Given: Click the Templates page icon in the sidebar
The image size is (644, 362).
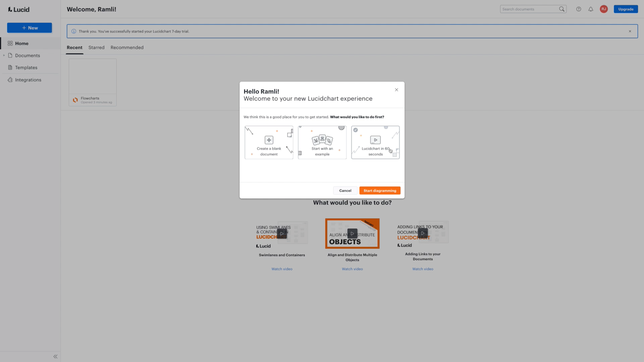Looking at the screenshot, I should tap(10, 68).
